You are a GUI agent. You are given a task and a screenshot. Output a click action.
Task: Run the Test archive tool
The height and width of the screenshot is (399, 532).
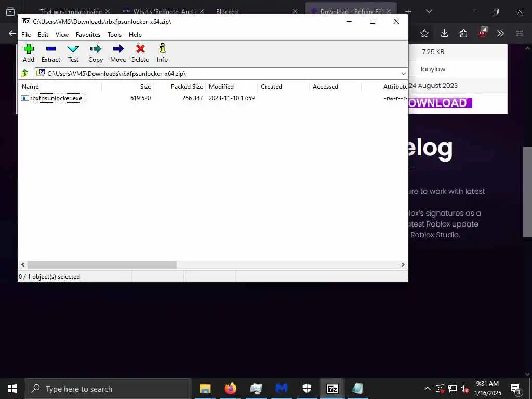[x=73, y=54]
